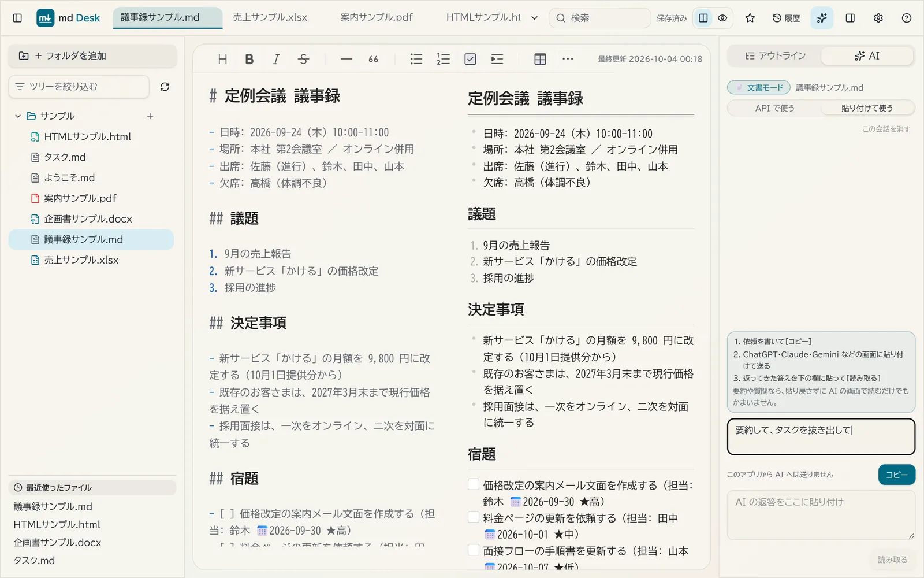Indent the current line
Viewport: 924px width, 578px height.
497,59
